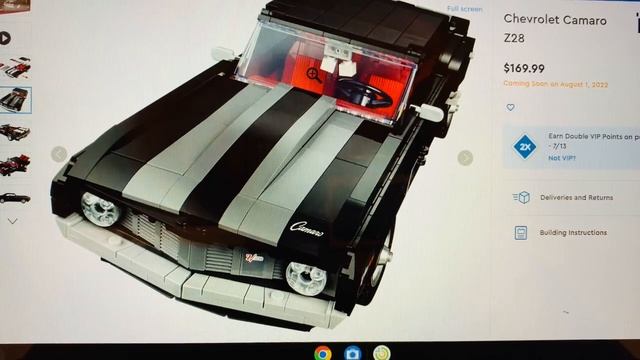Click the magnifier zoom icon on image
640x360 pixels.
(313, 75)
